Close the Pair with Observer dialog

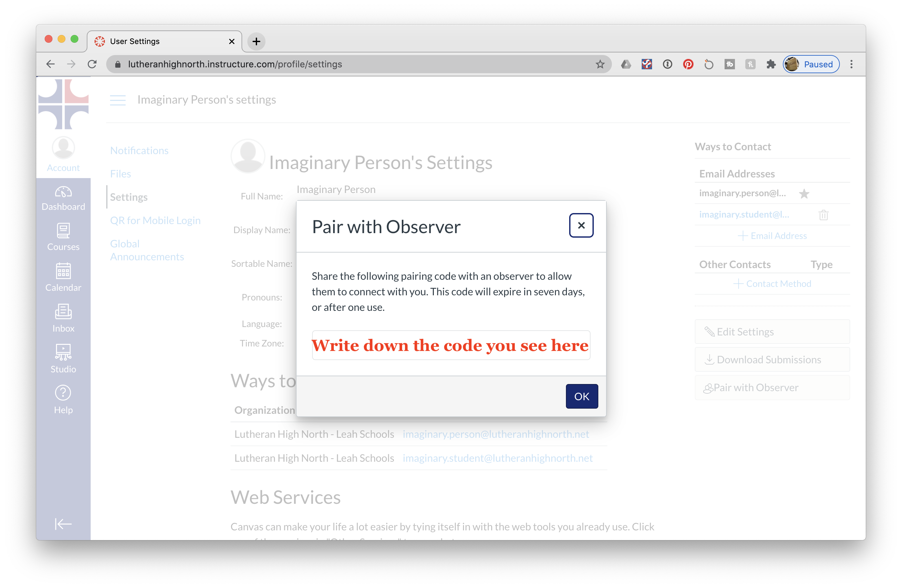coord(581,226)
